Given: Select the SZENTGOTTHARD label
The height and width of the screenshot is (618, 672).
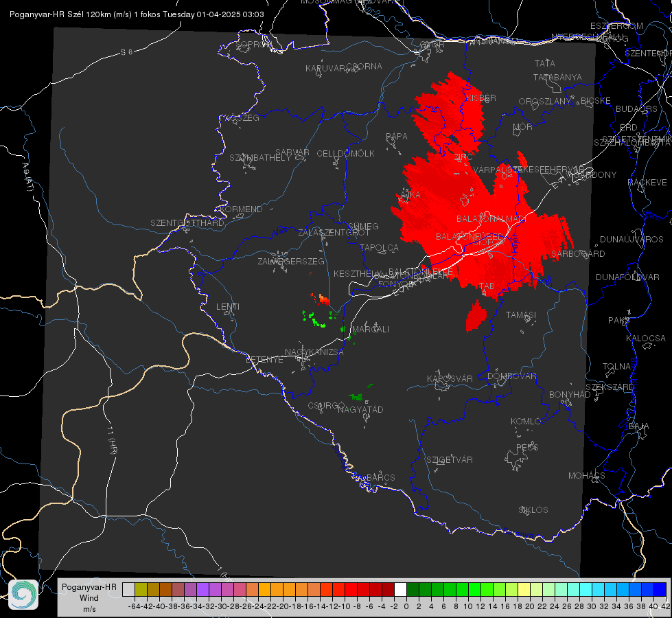Looking at the screenshot, I should click(187, 223).
